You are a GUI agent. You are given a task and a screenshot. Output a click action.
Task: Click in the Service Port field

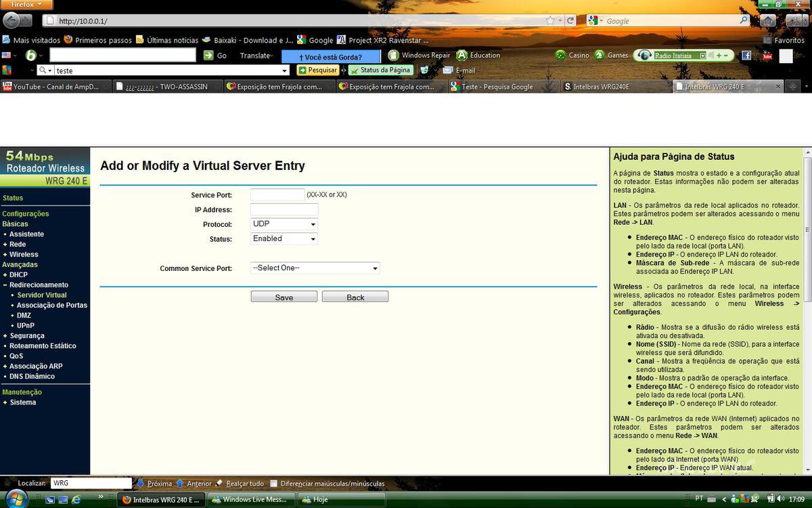click(x=277, y=194)
